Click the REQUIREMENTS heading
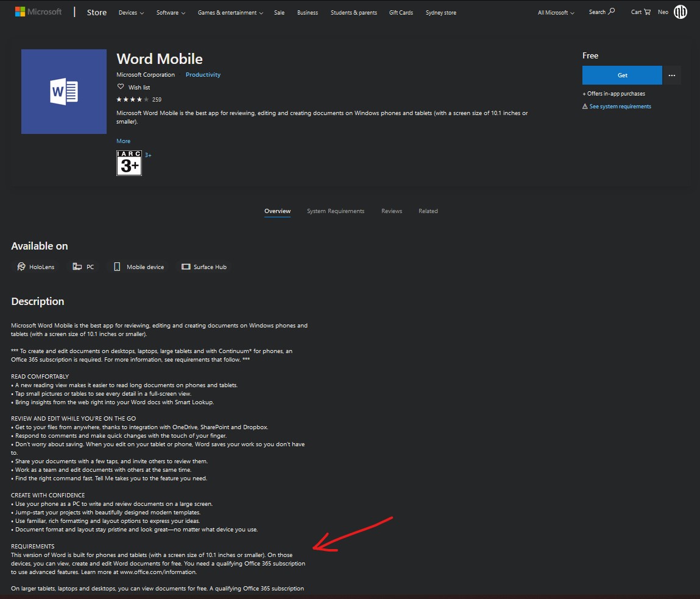The width and height of the screenshot is (700, 599). click(32, 547)
